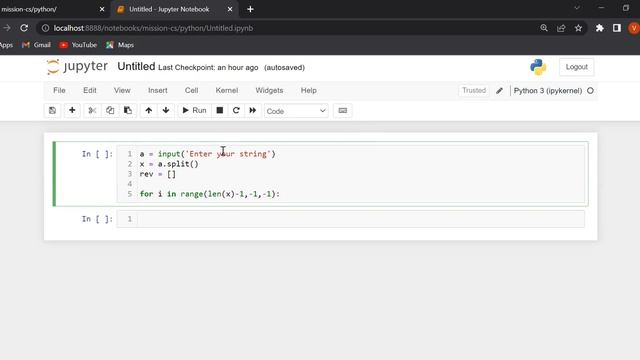The image size is (640, 360).
Task: Open the tab search chevron
Action: click(x=577, y=8)
